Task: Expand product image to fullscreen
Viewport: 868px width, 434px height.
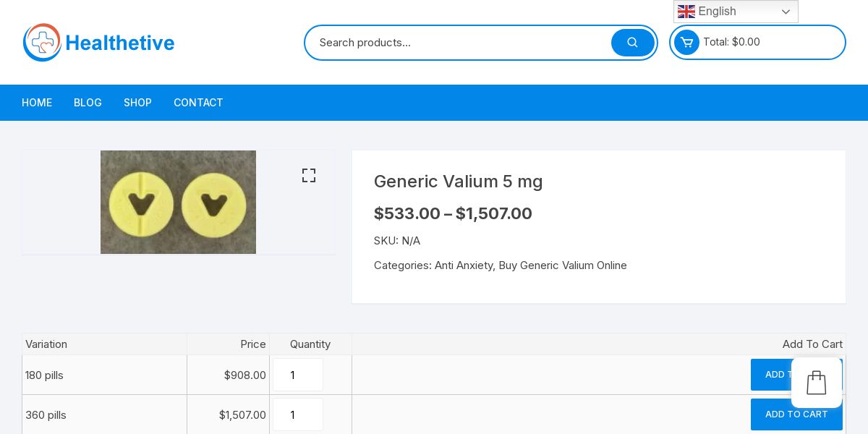Action: [x=309, y=176]
